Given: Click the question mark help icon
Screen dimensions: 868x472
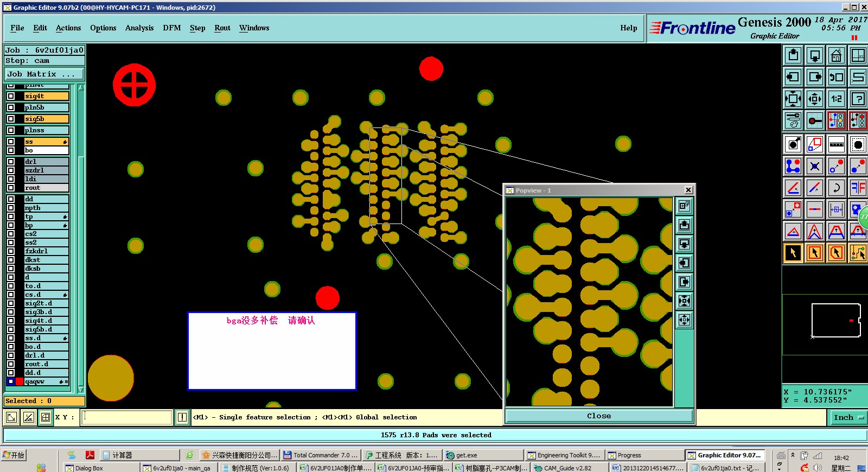Looking at the screenshot, I should click(858, 99).
